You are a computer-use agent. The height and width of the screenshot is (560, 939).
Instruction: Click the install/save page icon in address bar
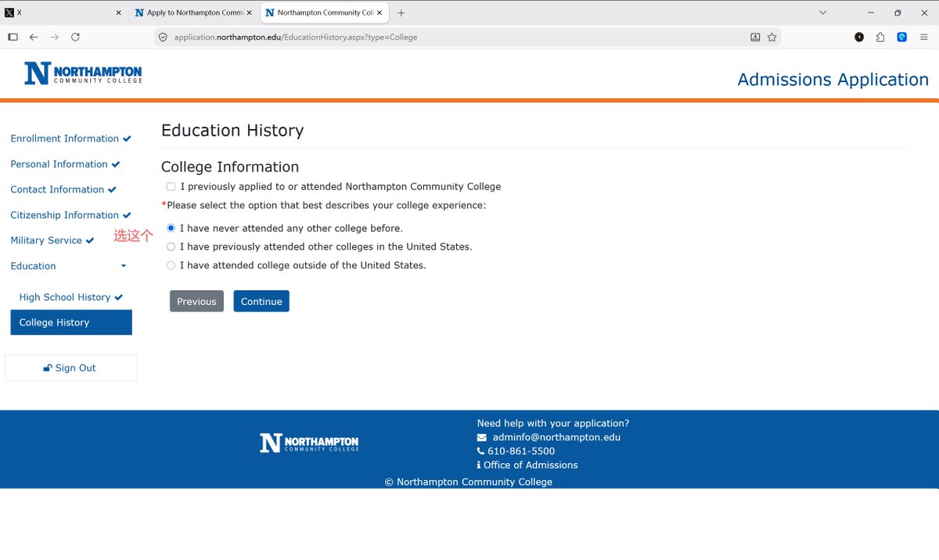(x=755, y=37)
